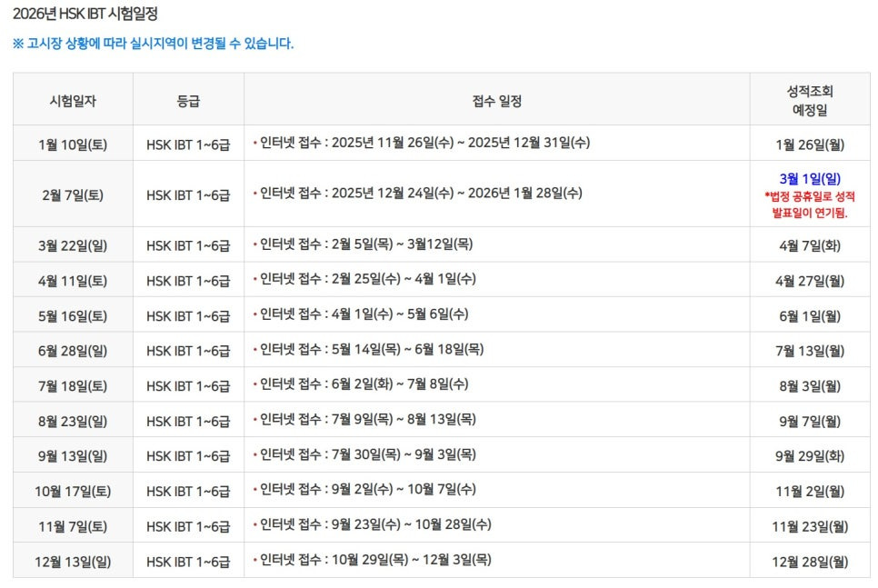Select score date '1월 26일(월)'
Viewport: 878px width, 588px height.
click(x=810, y=145)
